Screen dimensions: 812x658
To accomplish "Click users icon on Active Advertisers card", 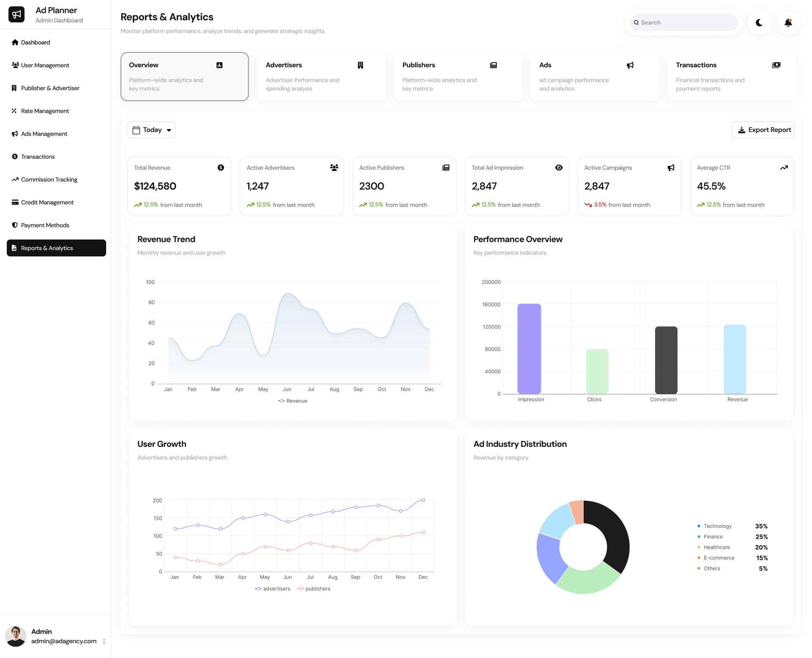I will [x=334, y=168].
